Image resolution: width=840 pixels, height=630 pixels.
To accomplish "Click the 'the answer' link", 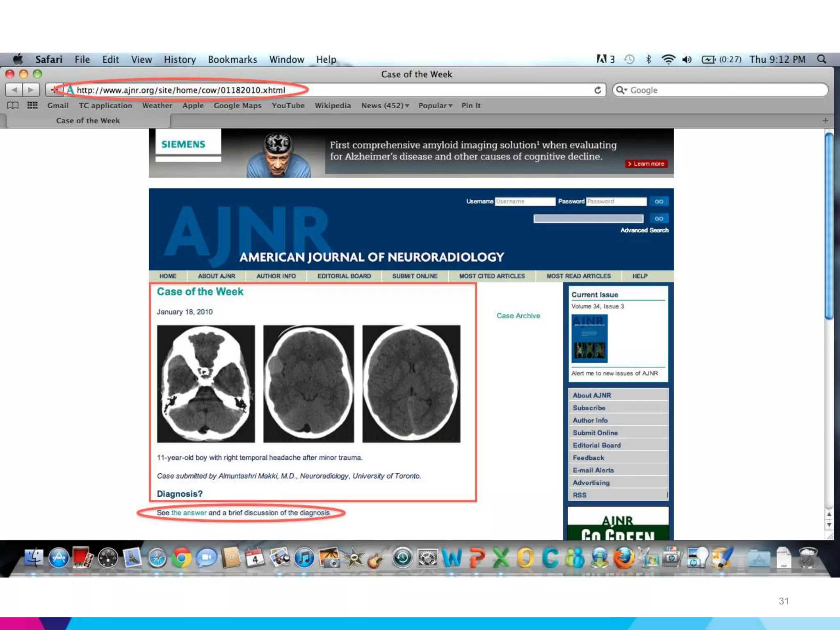I will pyautogui.click(x=189, y=513).
